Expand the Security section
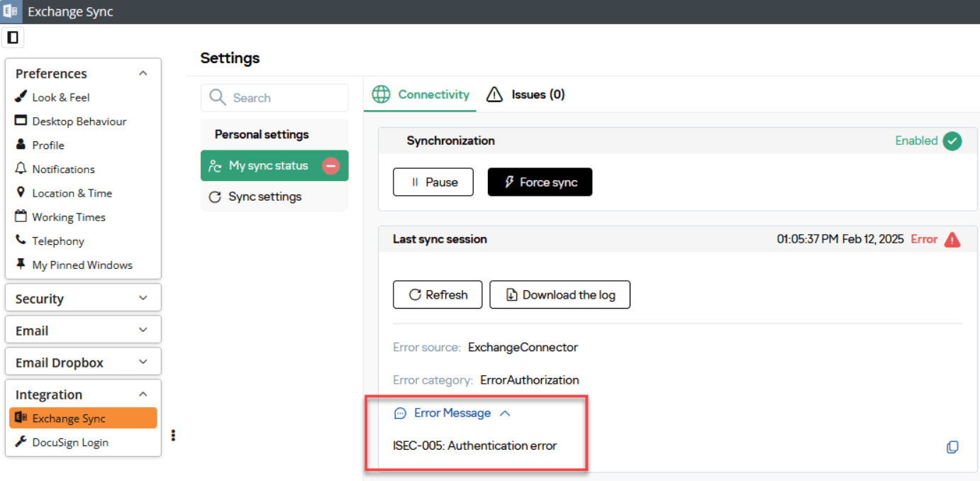Image resolution: width=980 pixels, height=481 pixels. tap(143, 299)
